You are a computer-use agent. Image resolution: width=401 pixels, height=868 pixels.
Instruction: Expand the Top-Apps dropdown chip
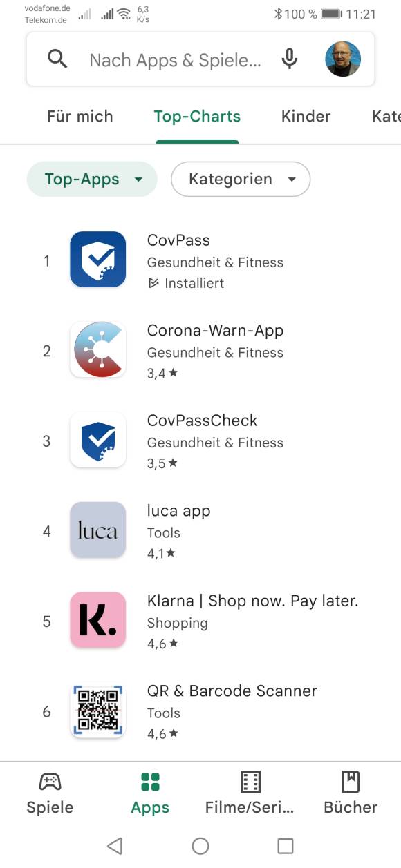tap(92, 180)
